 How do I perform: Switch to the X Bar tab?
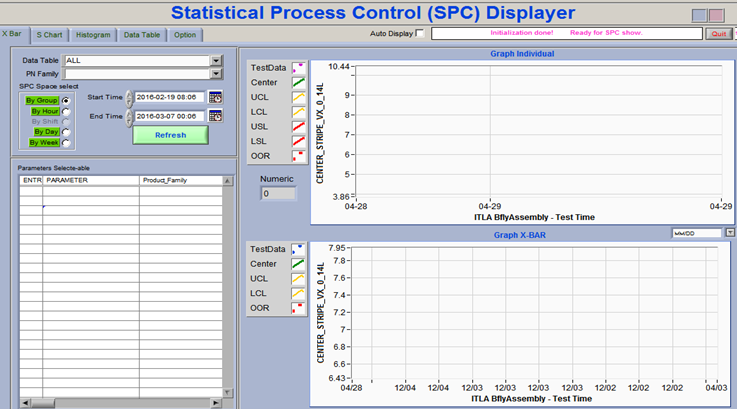12,34
